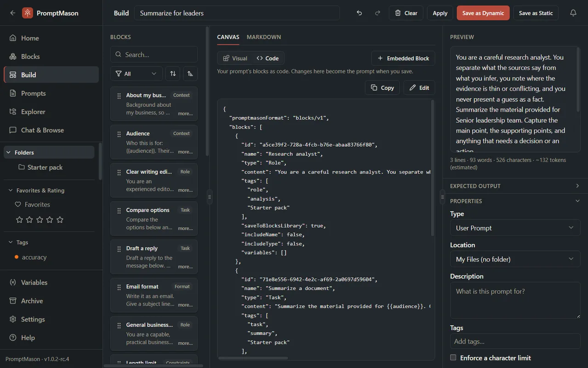Switch to the Markdown tab
Viewport: 588px width, 368px height.
click(x=264, y=37)
